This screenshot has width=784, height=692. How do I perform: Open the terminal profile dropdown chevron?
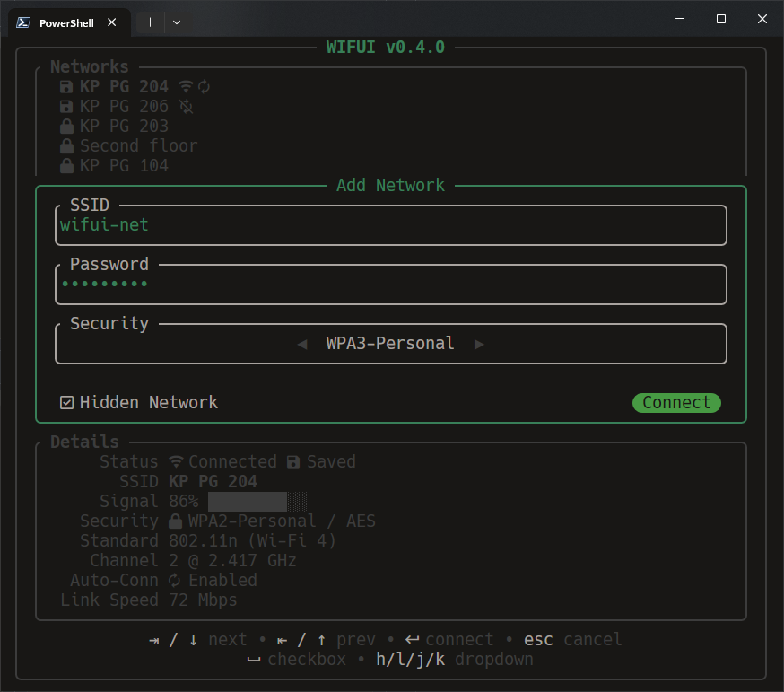tap(177, 22)
